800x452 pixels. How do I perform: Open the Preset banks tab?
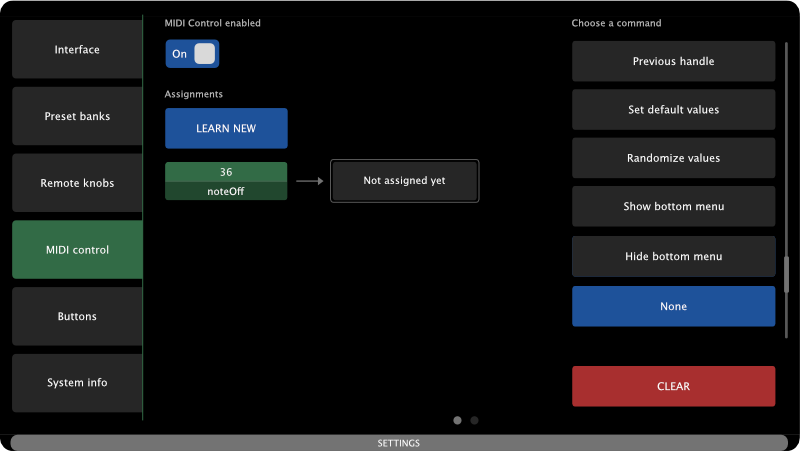77,116
